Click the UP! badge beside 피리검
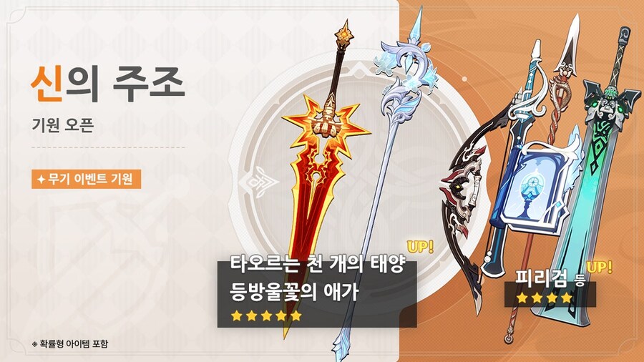Viewport: 644px width, 362px height. pos(599,267)
